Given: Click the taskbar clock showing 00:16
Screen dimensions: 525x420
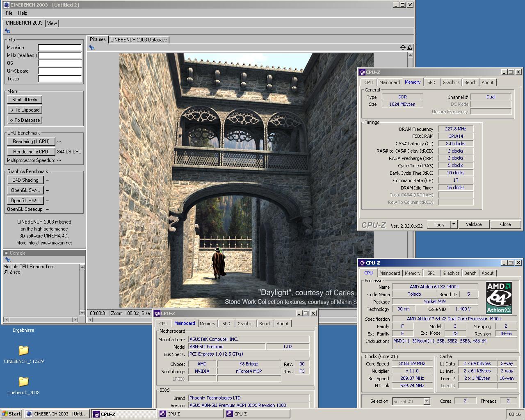Looking at the screenshot, I should (514, 414).
